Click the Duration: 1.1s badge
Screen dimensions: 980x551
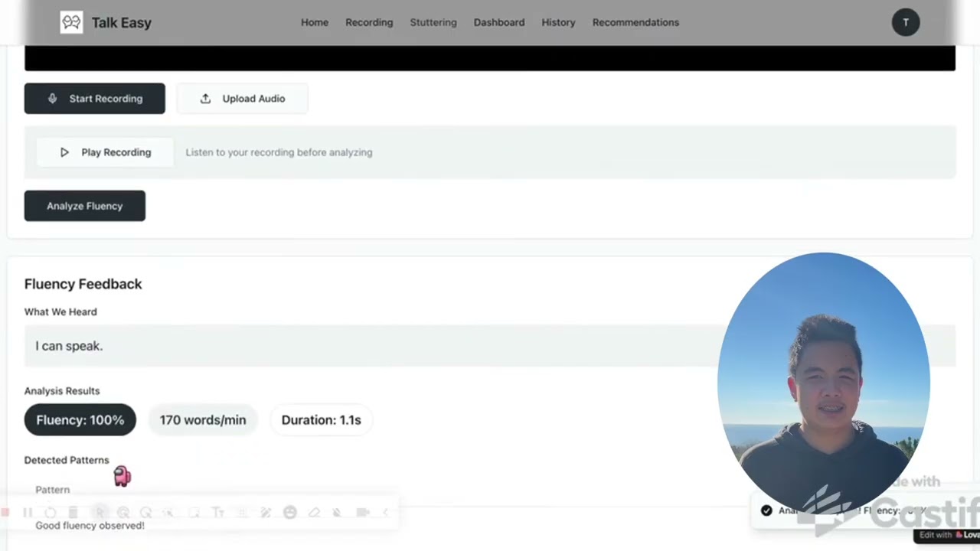point(321,420)
